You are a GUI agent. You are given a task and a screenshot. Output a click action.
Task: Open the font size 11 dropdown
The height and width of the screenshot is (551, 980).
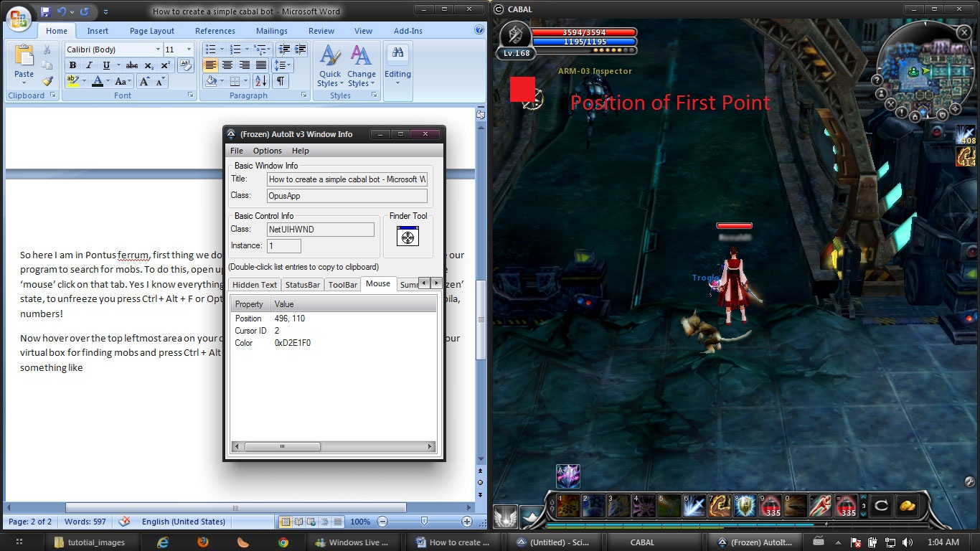(189, 50)
